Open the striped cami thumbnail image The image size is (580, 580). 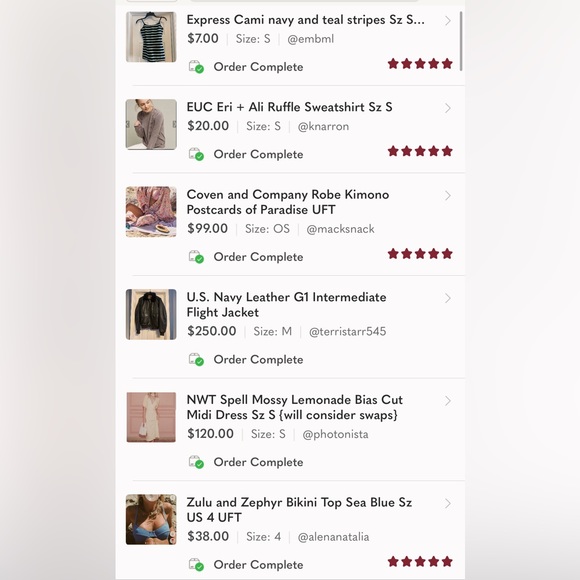(151, 37)
